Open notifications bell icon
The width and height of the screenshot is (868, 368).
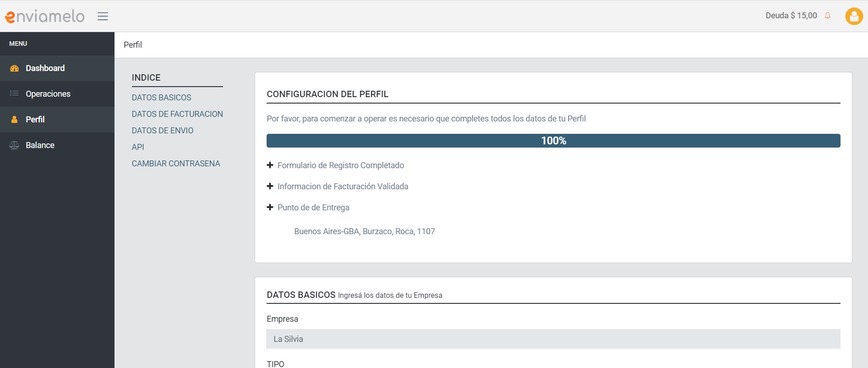tap(827, 16)
